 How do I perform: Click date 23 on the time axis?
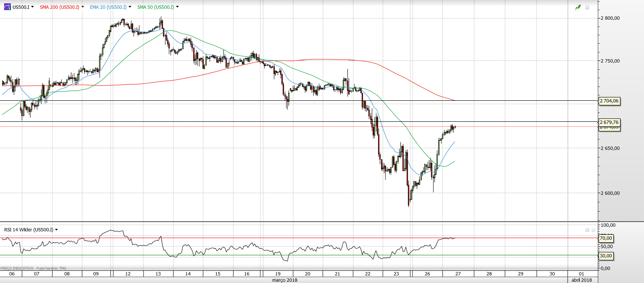(x=397, y=274)
